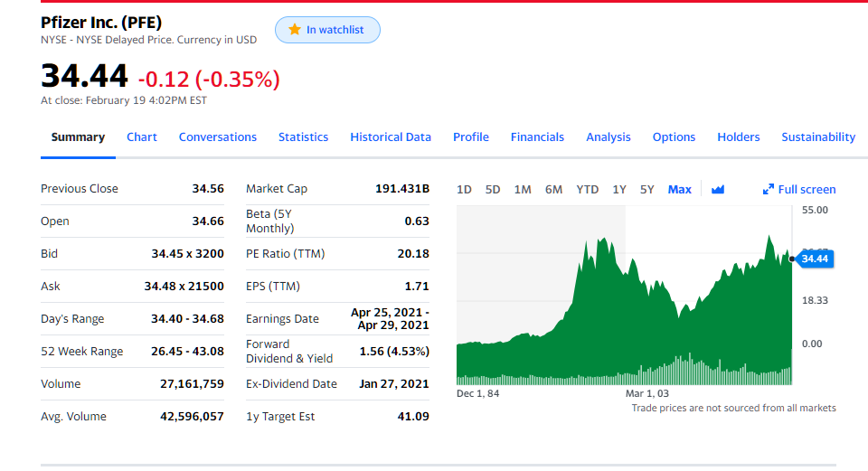Open the Sustainability tab
Image resolution: width=868 pixels, height=471 pixels.
point(818,137)
